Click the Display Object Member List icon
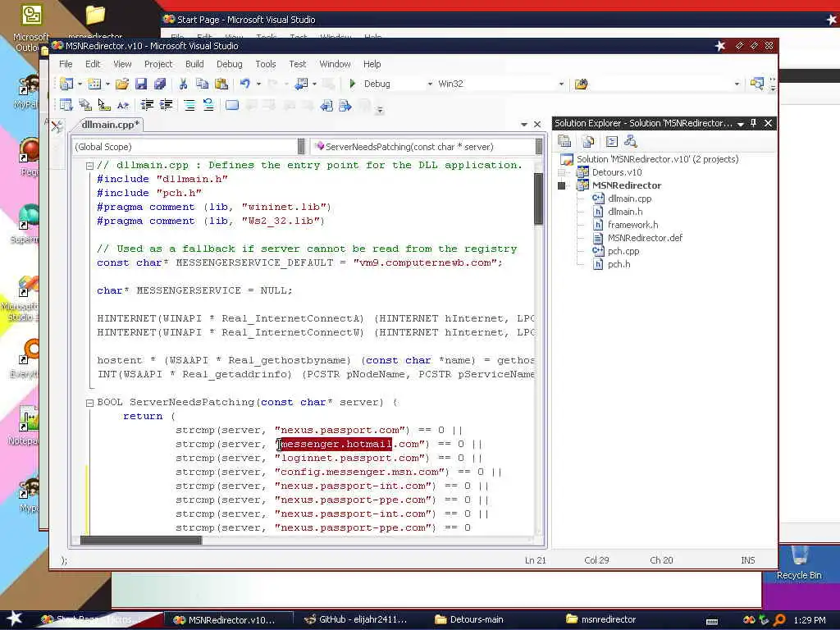Image resolution: width=840 pixels, height=630 pixels. click(66, 105)
